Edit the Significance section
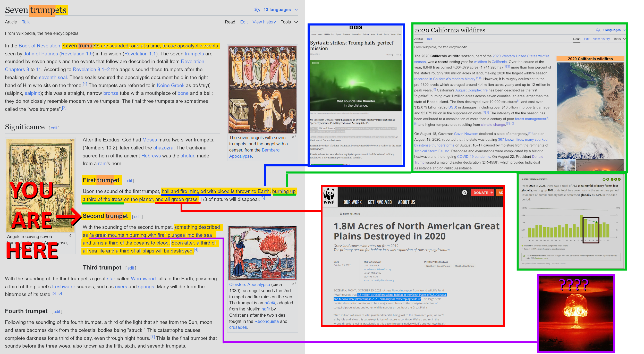The image size is (644, 354). [x=54, y=128]
